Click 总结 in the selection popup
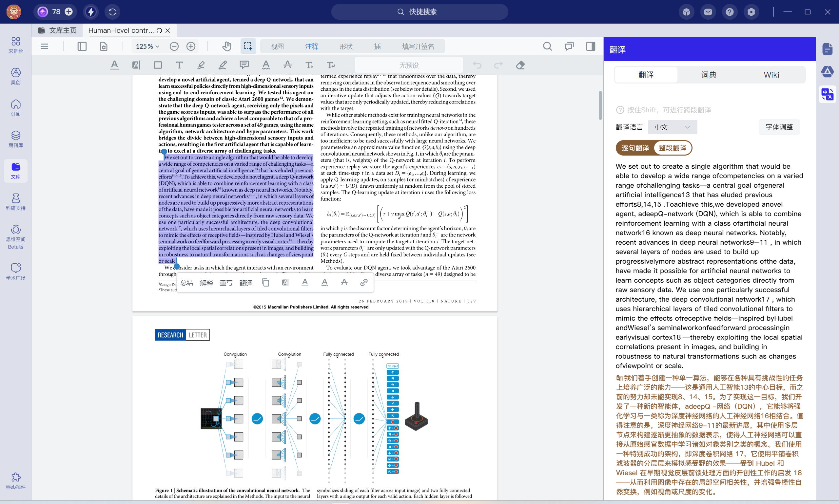 point(186,283)
